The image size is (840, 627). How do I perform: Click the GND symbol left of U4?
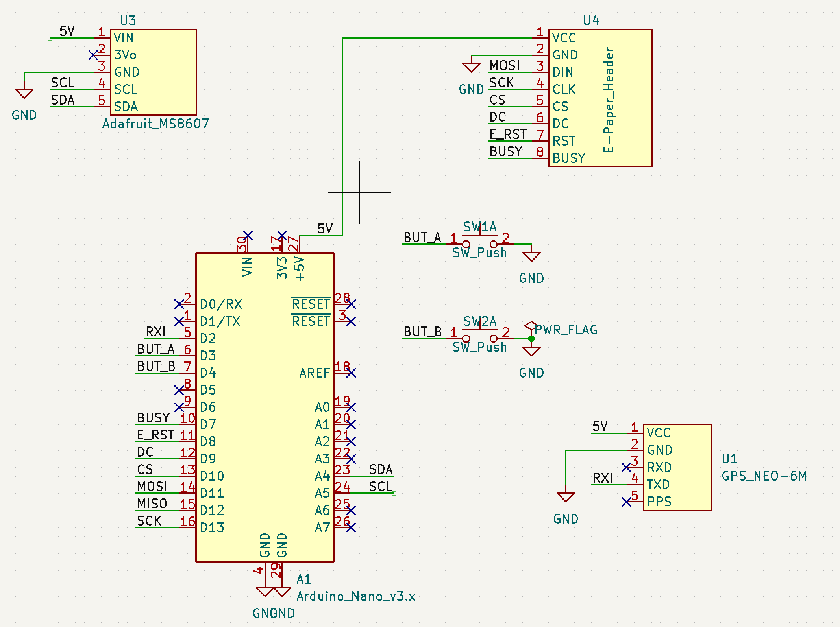tap(471, 68)
